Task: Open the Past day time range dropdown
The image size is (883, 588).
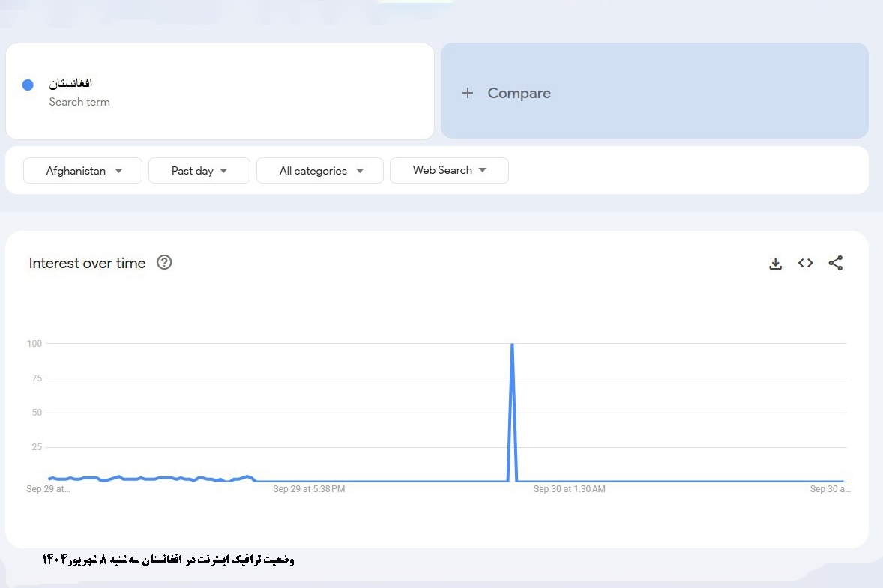Action: [x=199, y=170]
